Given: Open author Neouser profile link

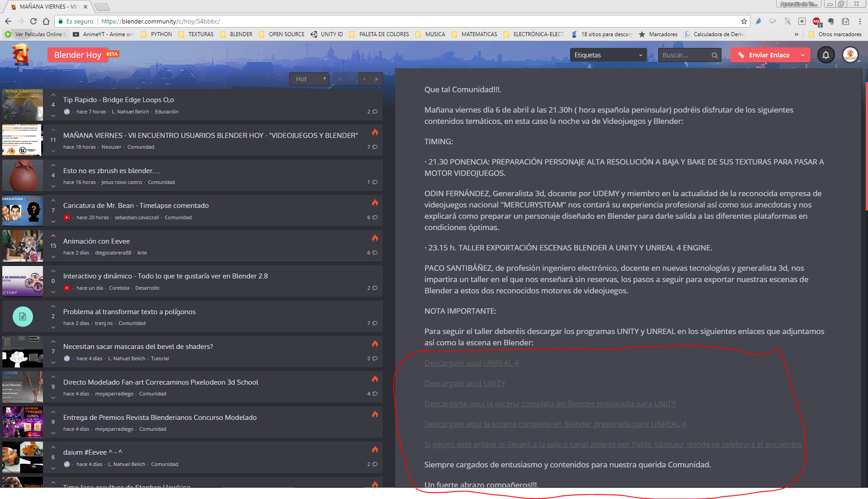Looking at the screenshot, I should coord(111,147).
